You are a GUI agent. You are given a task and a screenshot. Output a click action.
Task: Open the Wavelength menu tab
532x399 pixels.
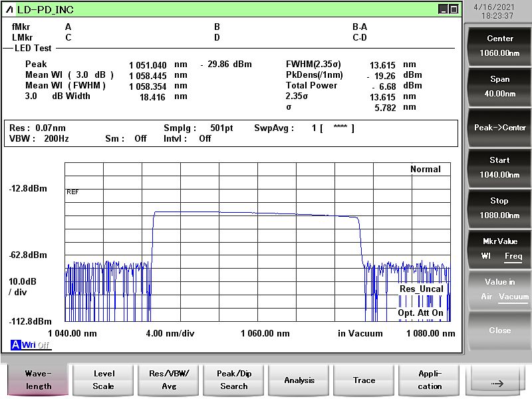tap(39, 380)
